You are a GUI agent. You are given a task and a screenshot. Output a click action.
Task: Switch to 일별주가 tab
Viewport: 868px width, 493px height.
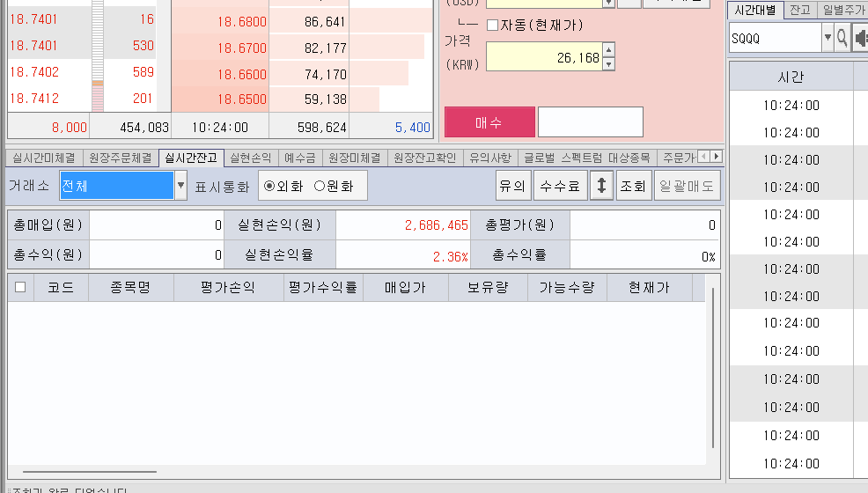click(x=842, y=10)
